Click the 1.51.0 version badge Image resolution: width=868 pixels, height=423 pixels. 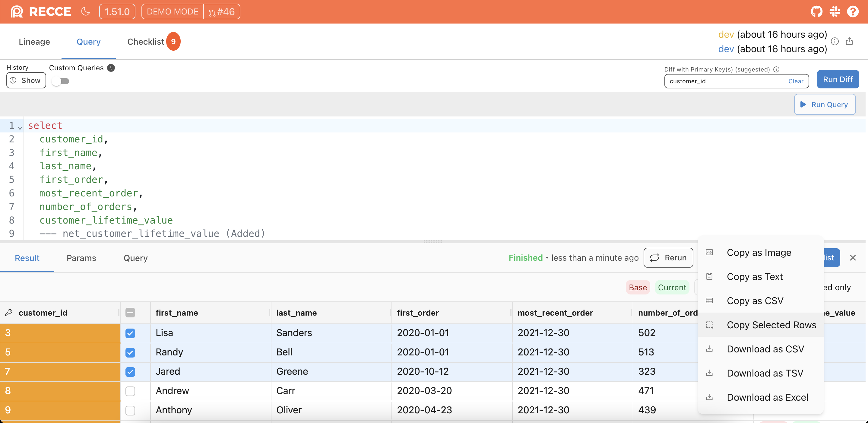tap(117, 11)
